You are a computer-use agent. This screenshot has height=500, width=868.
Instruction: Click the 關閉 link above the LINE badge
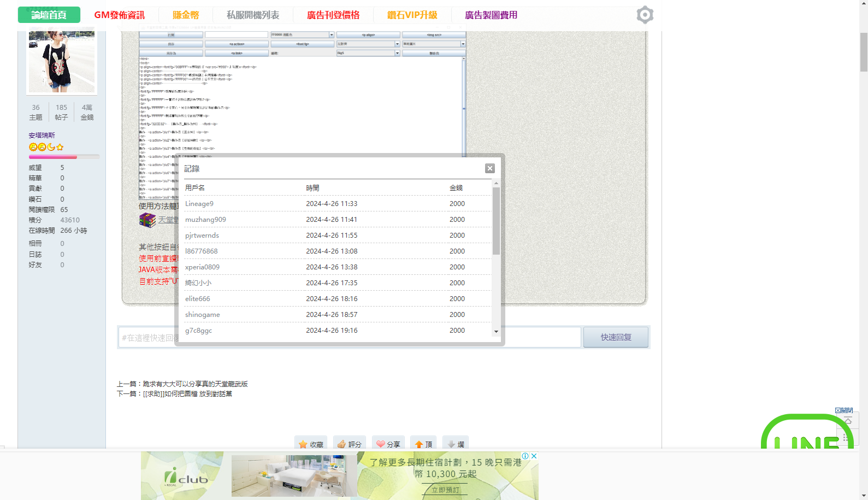pos(844,410)
